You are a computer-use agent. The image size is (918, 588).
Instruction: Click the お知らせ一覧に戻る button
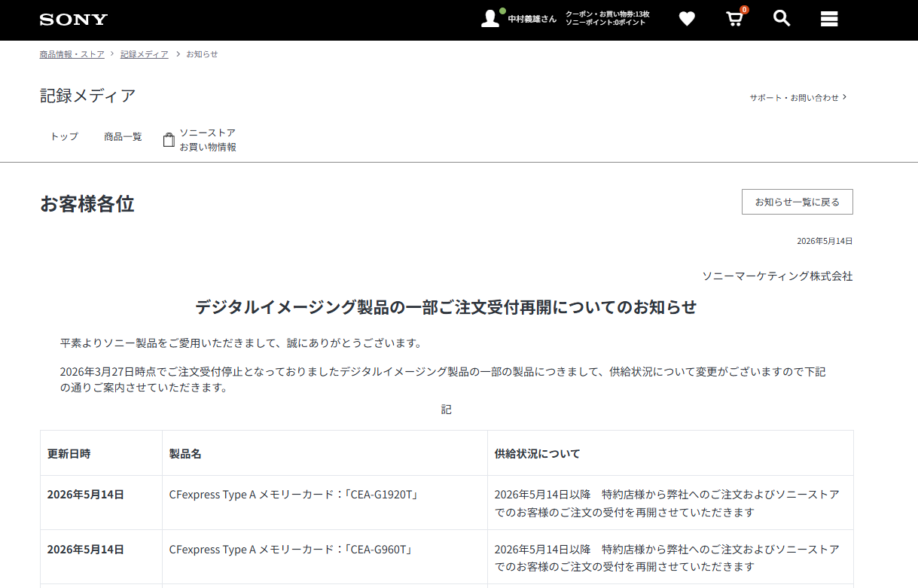pos(798,202)
